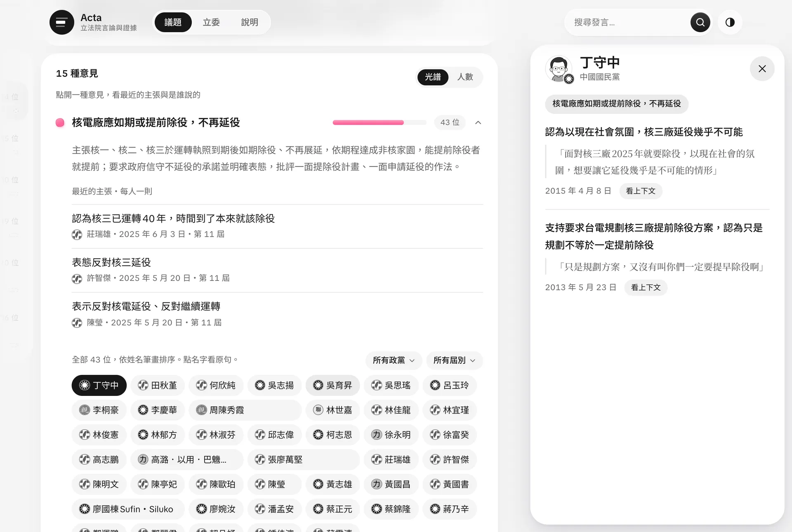Click party icon on 周陳秀霞 chip
Viewport: 792px width, 532px height.
tap(201, 410)
